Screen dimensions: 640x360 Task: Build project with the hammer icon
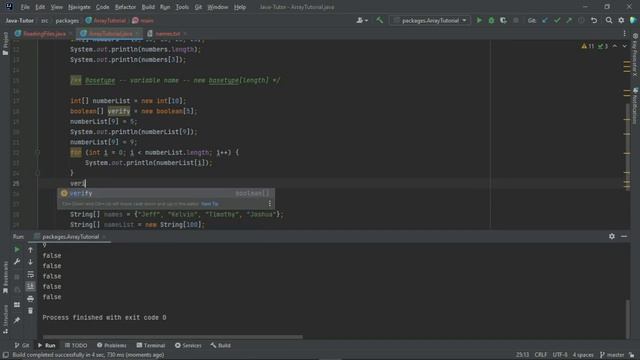pos(380,20)
